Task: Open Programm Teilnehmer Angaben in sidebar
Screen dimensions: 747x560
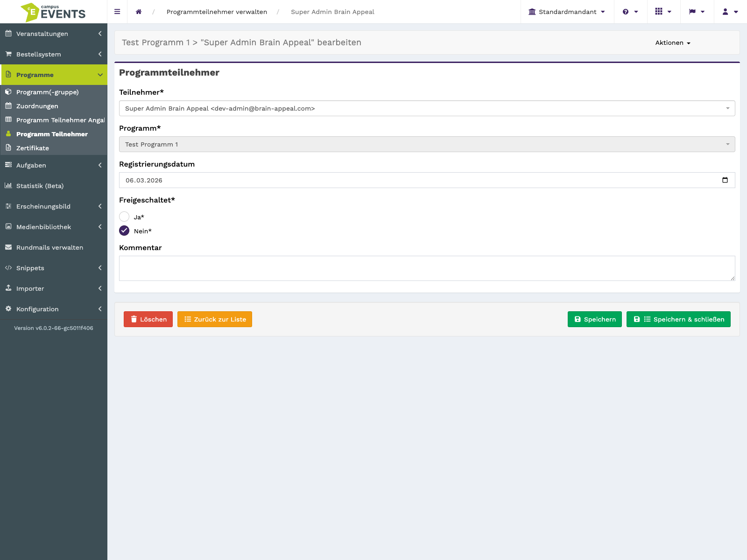Action: [x=54, y=120]
